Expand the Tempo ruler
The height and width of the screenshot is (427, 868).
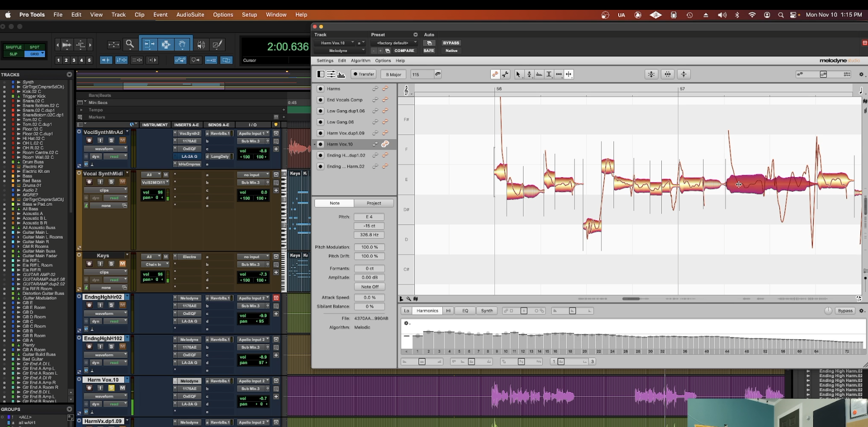tap(81, 110)
